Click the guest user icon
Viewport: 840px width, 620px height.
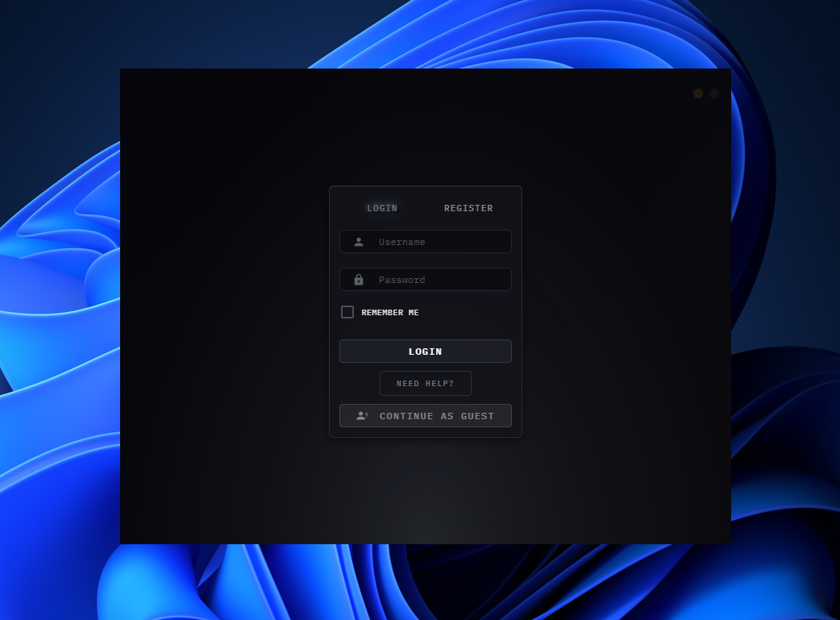[x=362, y=416]
